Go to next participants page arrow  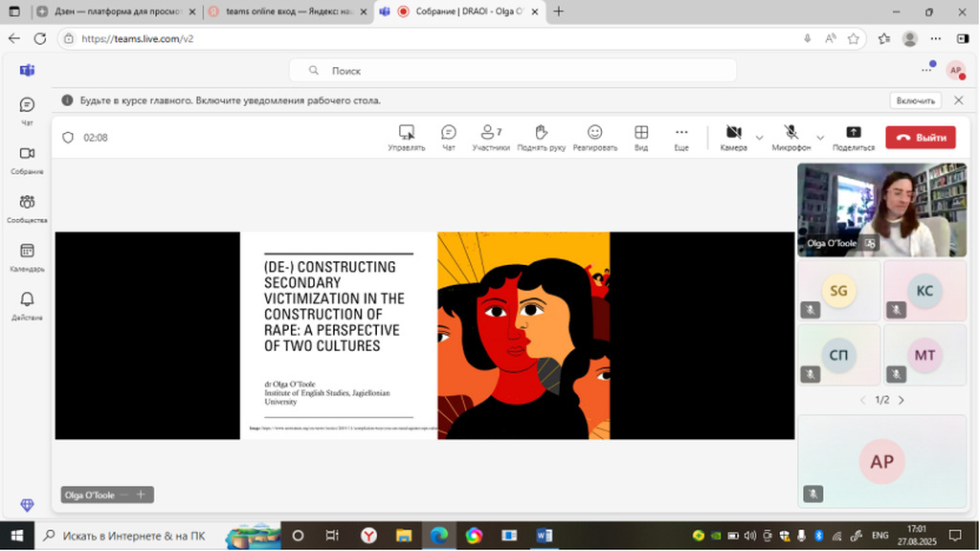901,400
